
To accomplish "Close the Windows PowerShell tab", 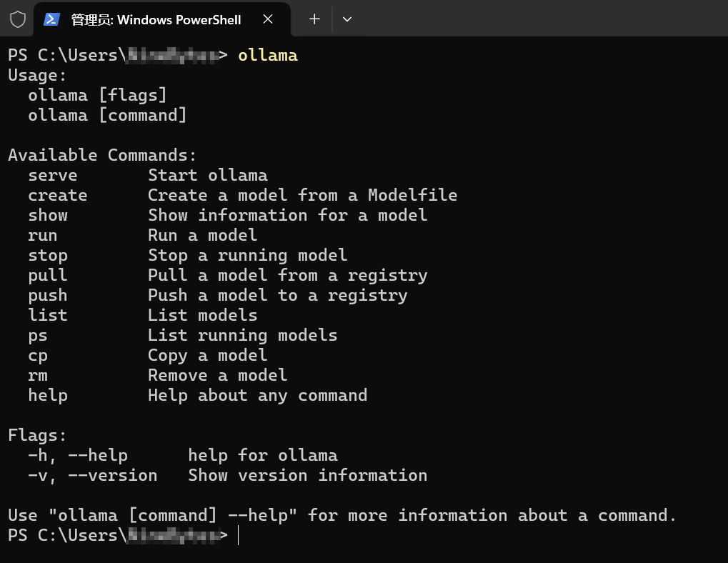I will [268, 19].
